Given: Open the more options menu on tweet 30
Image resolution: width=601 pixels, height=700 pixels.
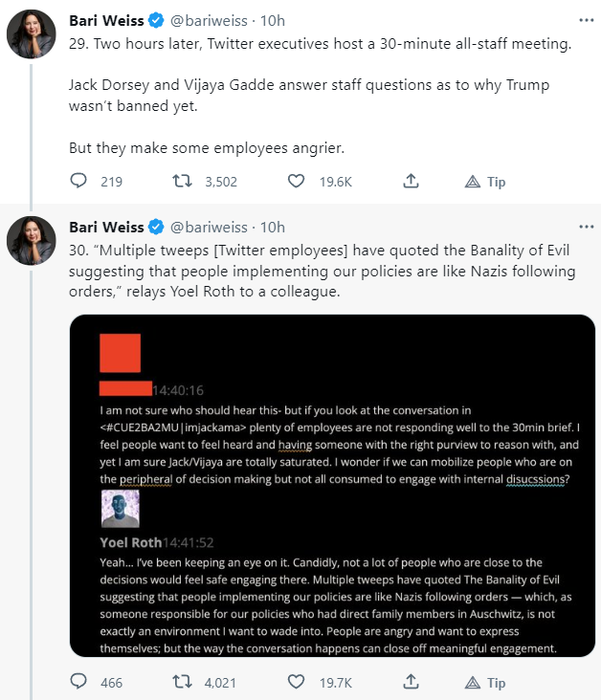Looking at the screenshot, I should 586,227.
